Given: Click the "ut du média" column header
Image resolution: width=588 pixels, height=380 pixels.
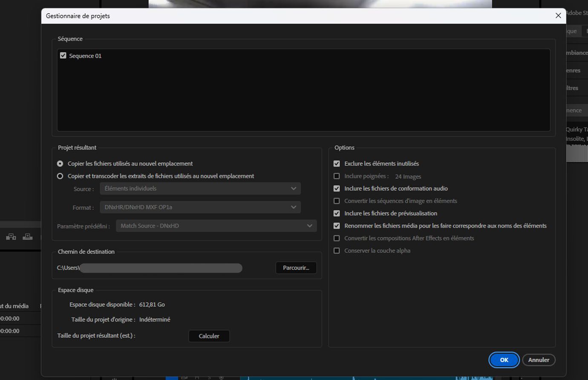Looking at the screenshot, I should click(x=14, y=306).
